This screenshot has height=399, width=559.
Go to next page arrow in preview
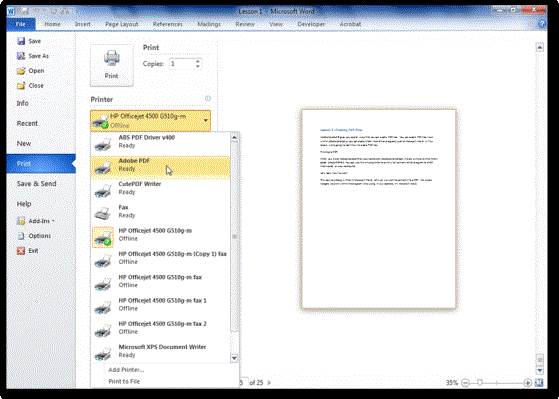270,383
